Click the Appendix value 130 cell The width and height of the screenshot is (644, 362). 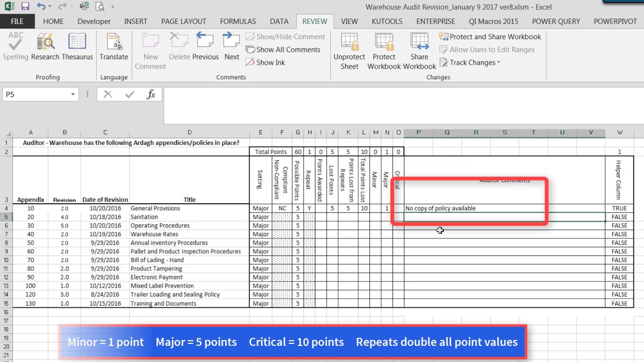pyautogui.click(x=31, y=303)
